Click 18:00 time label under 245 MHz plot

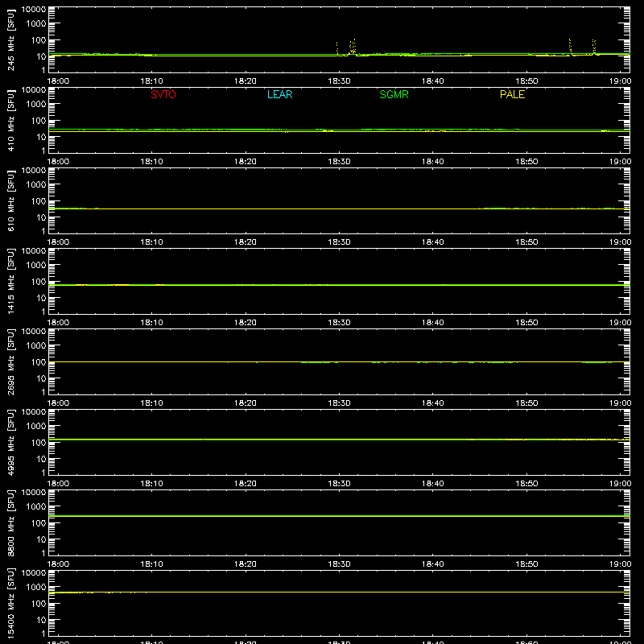point(58,81)
